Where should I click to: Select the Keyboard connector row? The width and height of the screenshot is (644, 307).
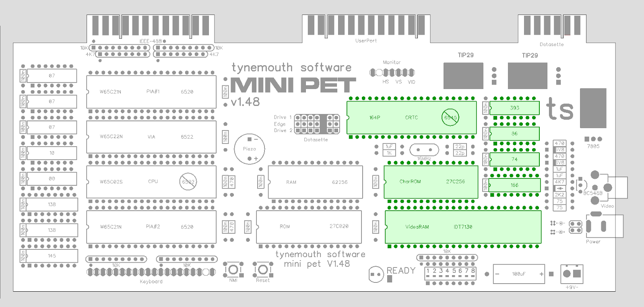[x=151, y=272]
